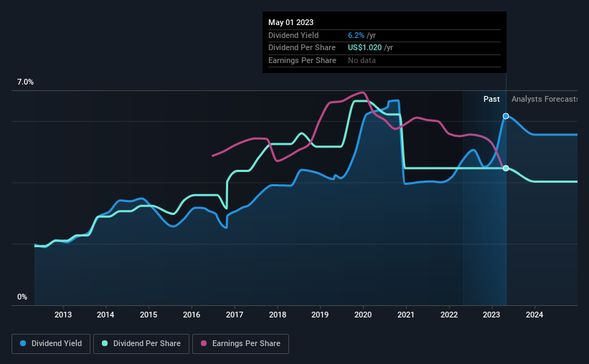Click the May 01 2023 tooltip date
Screen dimensions: 589x364
click(291, 22)
